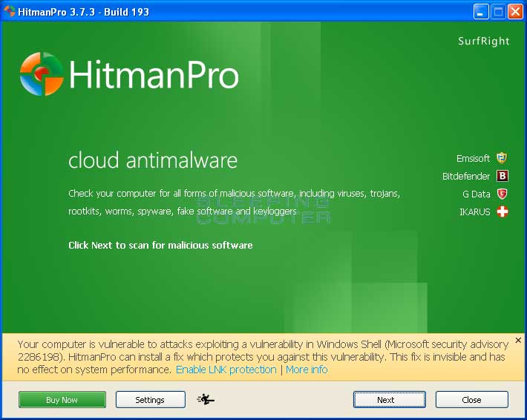
Task: Click the Close button beside Next
Action: (x=471, y=399)
